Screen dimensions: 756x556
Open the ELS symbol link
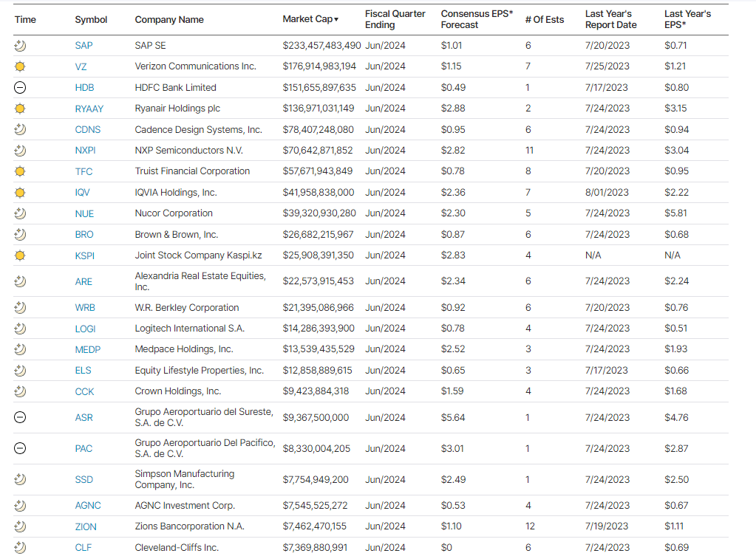point(83,371)
